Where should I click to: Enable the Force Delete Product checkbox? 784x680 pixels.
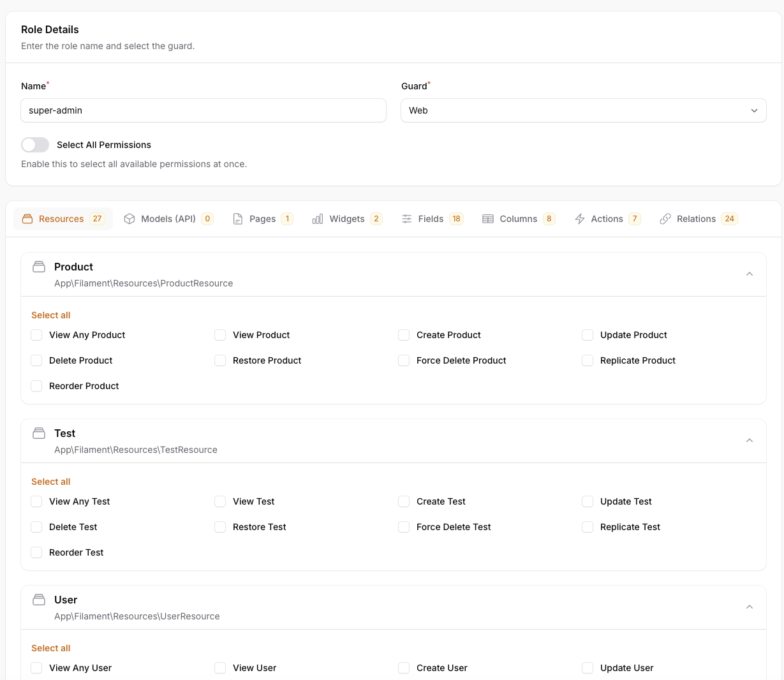coord(404,360)
